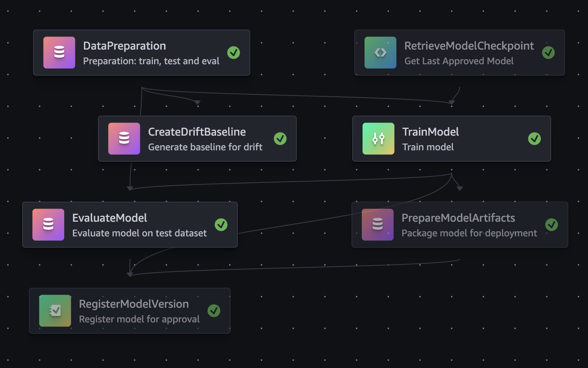
Task: Select the CreateDriftBaseline database icon
Action: tap(124, 138)
